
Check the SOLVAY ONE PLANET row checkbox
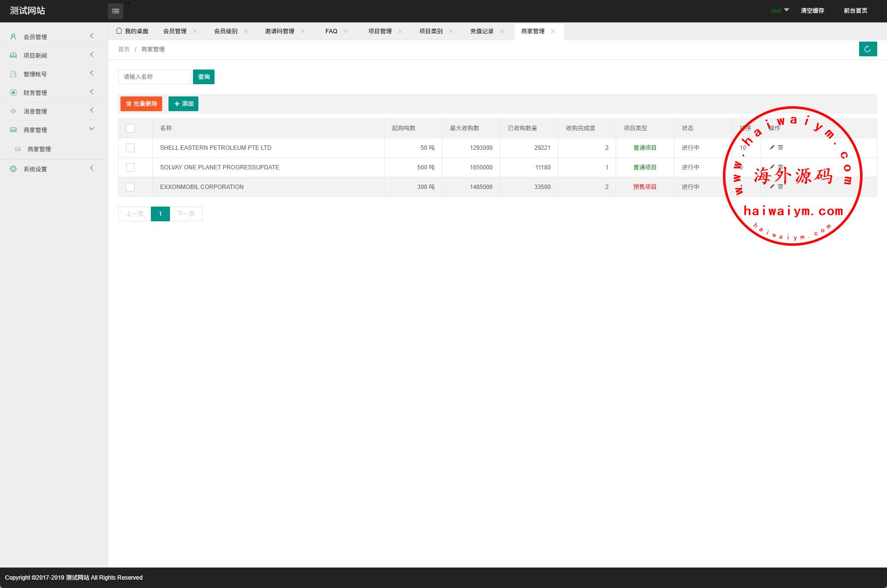[130, 167]
